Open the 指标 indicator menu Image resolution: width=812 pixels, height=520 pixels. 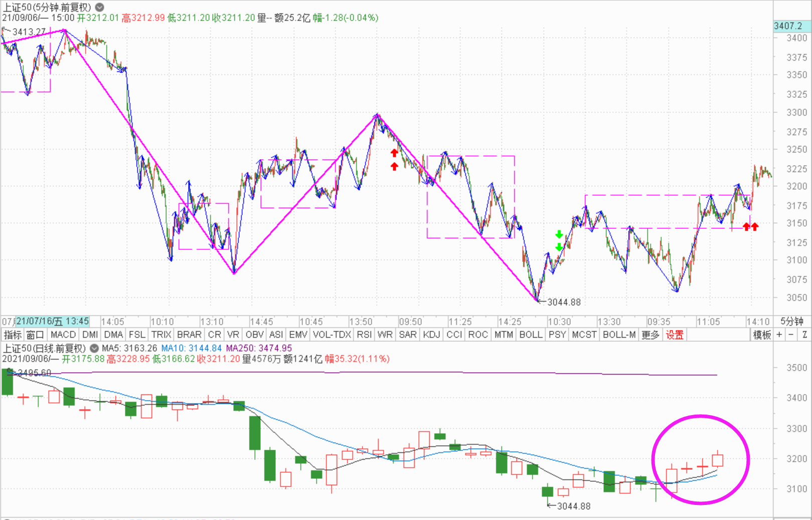13,335
